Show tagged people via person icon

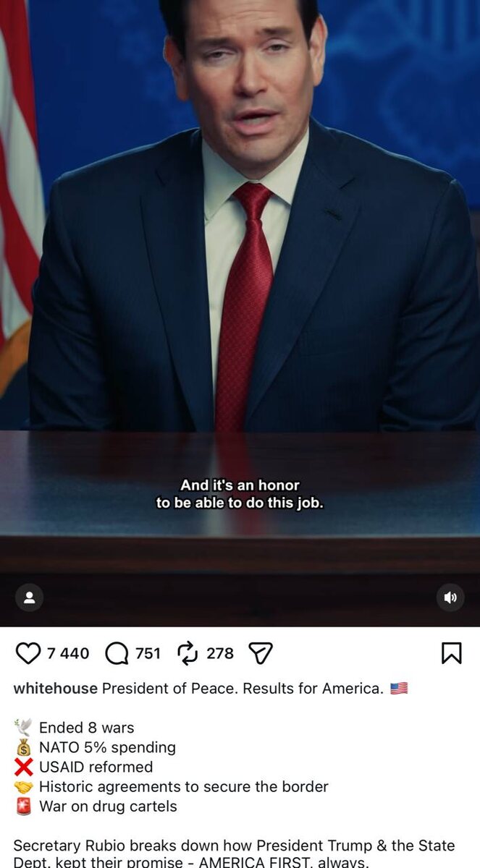30,597
